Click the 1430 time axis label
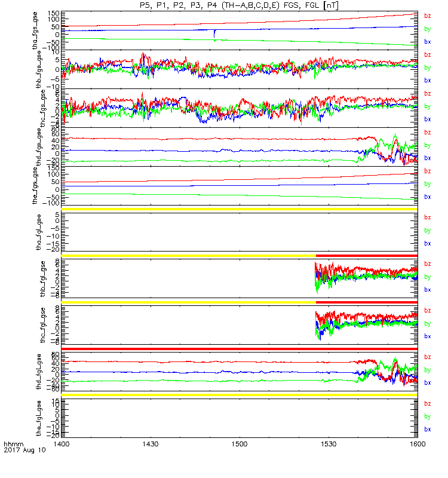Screen dimensions: 448x478 click(151, 444)
